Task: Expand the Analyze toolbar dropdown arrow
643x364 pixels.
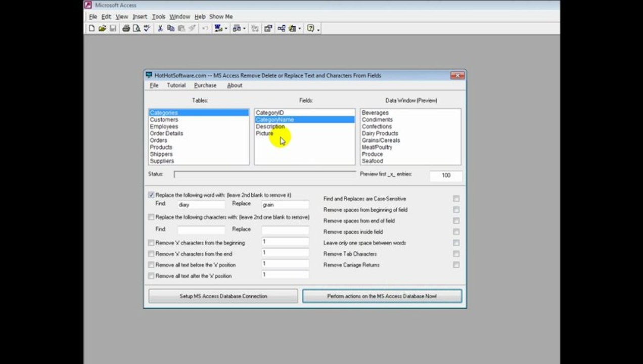Action: click(x=244, y=29)
